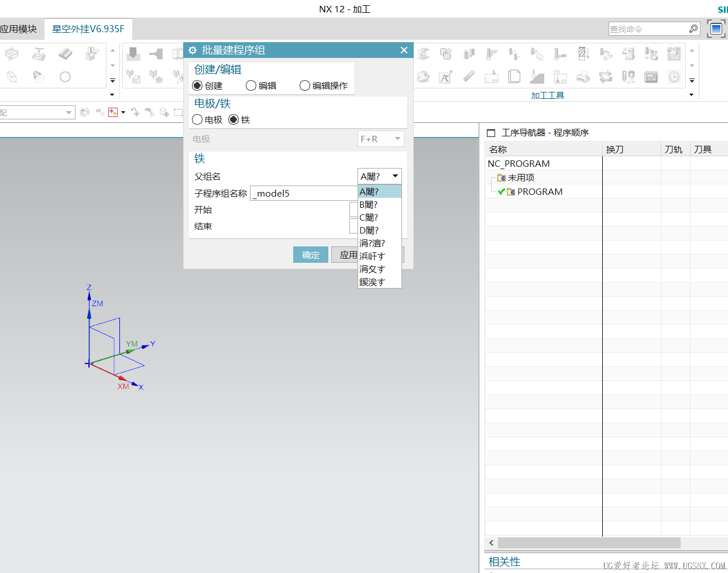Click the circle shape icon in ribbon
Screen dimensions: 728x573
click(65, 77)
